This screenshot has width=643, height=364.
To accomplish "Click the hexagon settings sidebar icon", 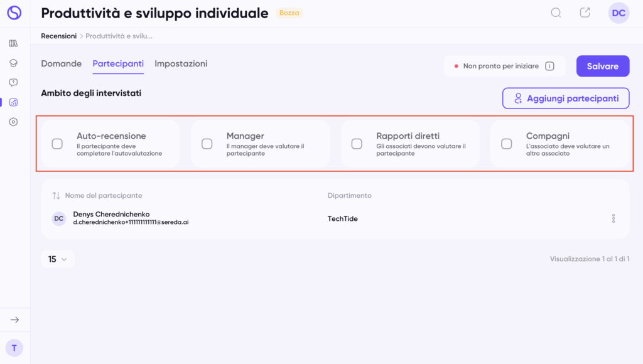I will [13, 122].
